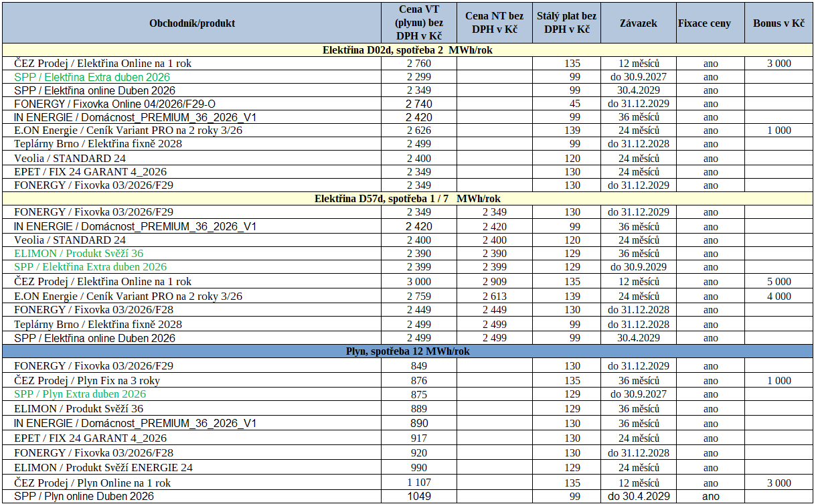This screenshot has height=504, width=818.
Task: Select the SPP Plyn online Duben 2026 cell
Action: coord(84,496)
